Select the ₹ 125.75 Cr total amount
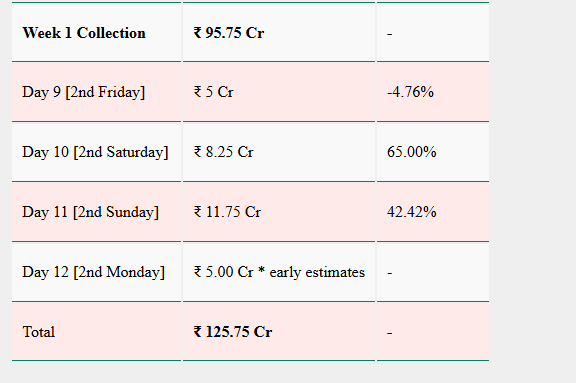This screenshot has height=383, width=576. pyautogui.click(x=233, y=332)
